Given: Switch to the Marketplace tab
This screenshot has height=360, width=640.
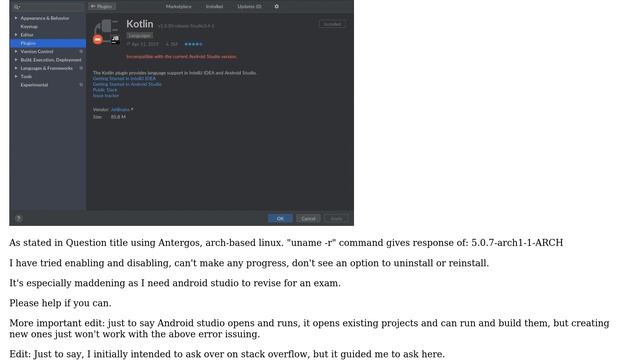Looking at the screenshot, I should click(178, 7).
